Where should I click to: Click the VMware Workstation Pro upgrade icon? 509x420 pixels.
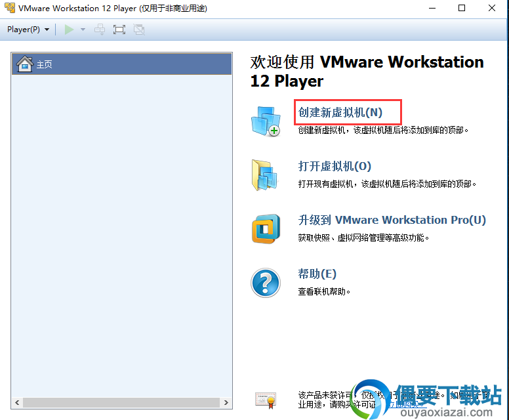(266, 228)
